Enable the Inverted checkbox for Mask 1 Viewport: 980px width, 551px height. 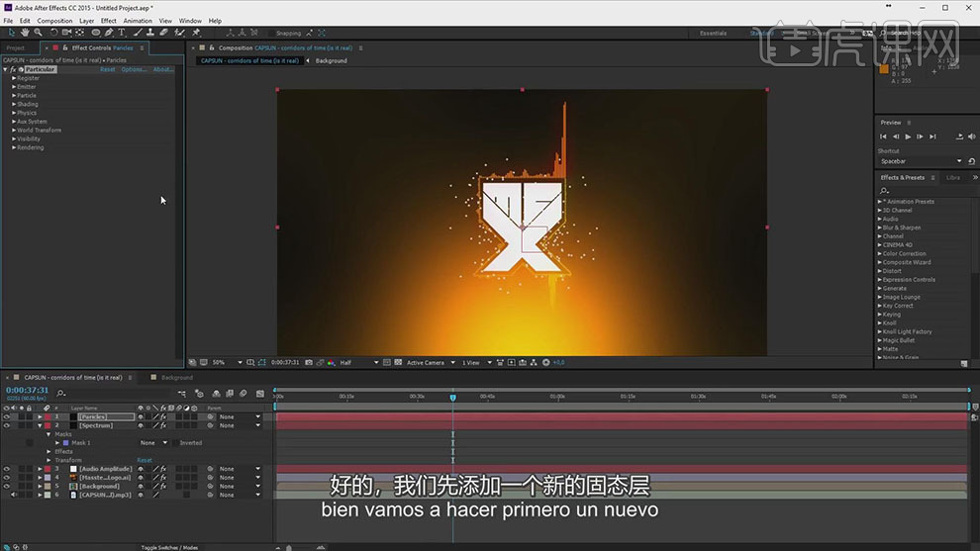[175, 443]
